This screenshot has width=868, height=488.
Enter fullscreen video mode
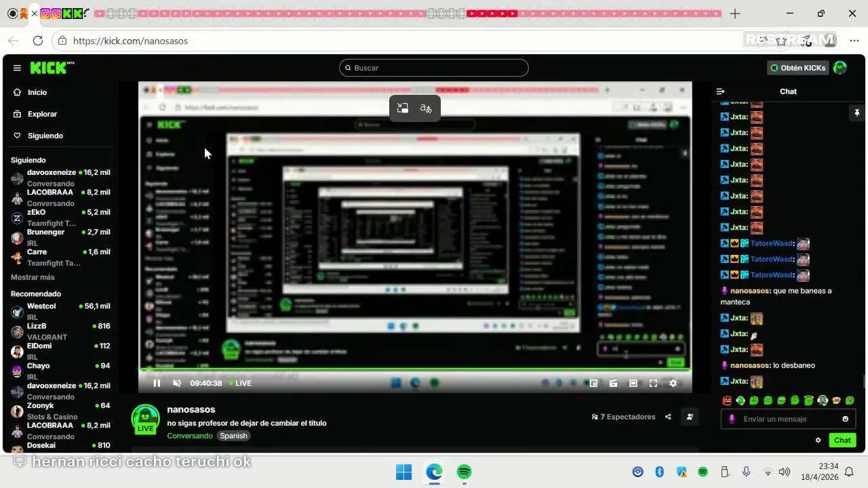click(x=653, y=383)
